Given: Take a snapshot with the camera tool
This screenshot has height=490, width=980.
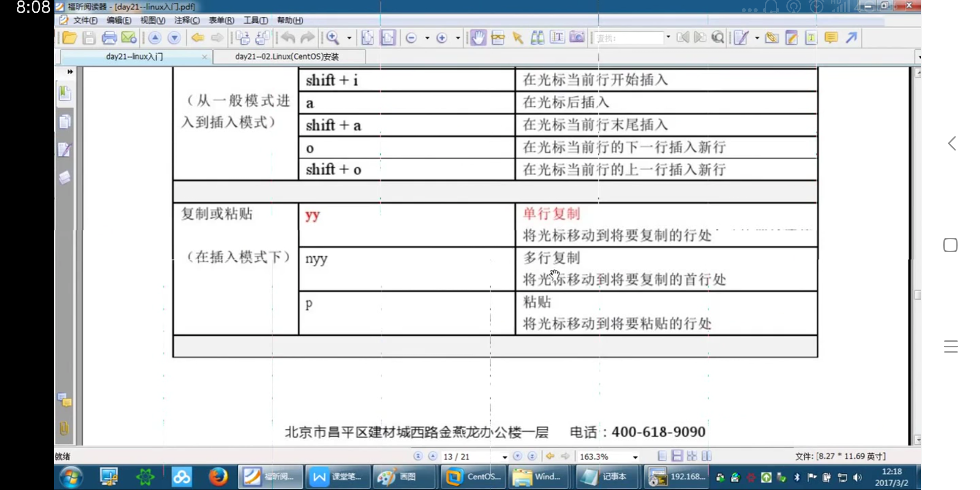Looking at the screenshot, I should (x=577, y=38).
